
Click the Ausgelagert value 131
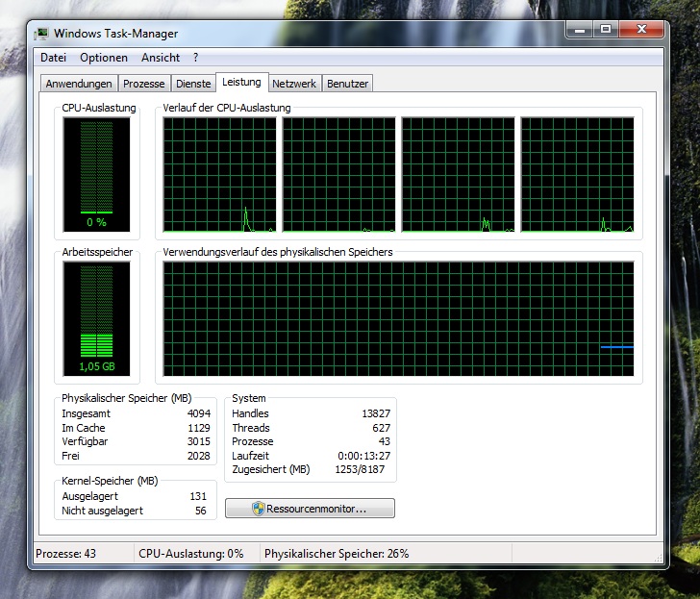pos(198,496)
